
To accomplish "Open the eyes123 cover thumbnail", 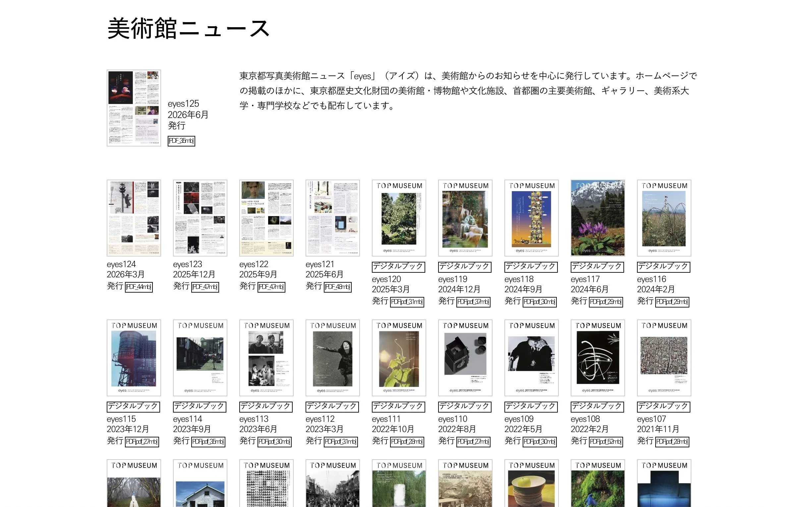I will pyautogui.click(x=200, y=218).
